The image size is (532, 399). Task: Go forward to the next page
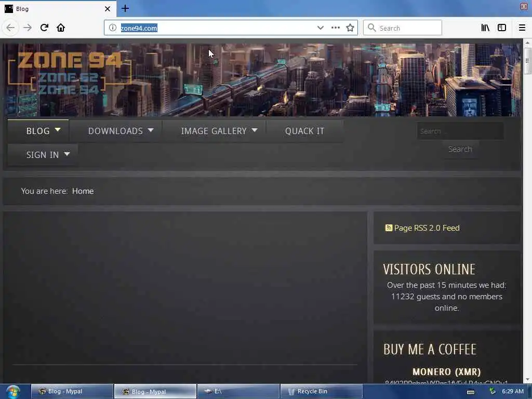pos(27,28)
